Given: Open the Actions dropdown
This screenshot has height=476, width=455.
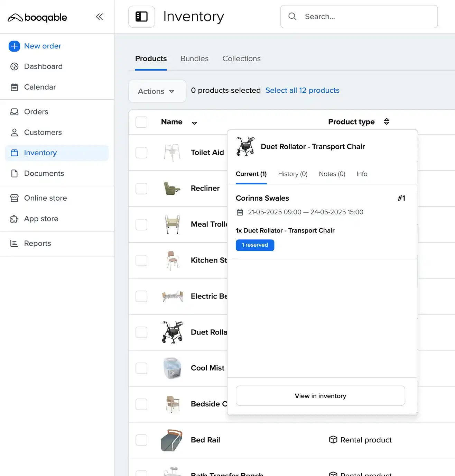Looking at the screenshot, I should click(157, 91).
